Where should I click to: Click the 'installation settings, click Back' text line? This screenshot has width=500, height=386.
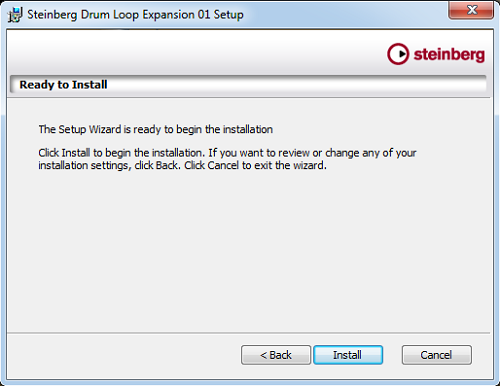pos(182,165)
